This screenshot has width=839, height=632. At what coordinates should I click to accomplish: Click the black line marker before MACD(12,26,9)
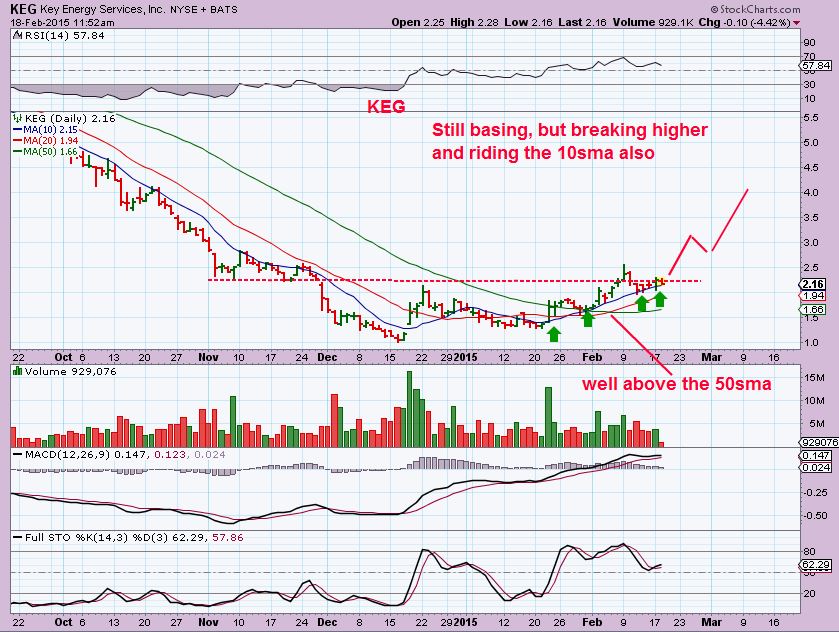point(18,454)
